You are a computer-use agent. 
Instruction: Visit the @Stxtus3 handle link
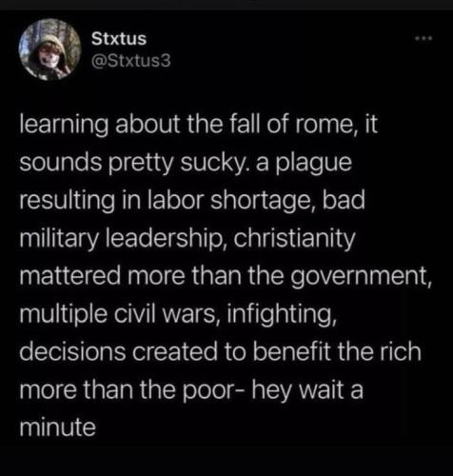tap(131, 61)
